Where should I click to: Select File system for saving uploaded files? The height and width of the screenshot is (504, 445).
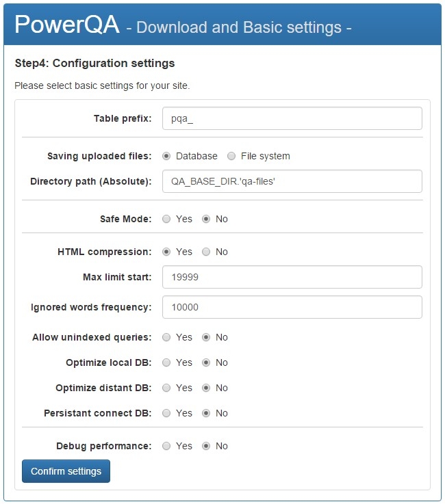[231, 156]
